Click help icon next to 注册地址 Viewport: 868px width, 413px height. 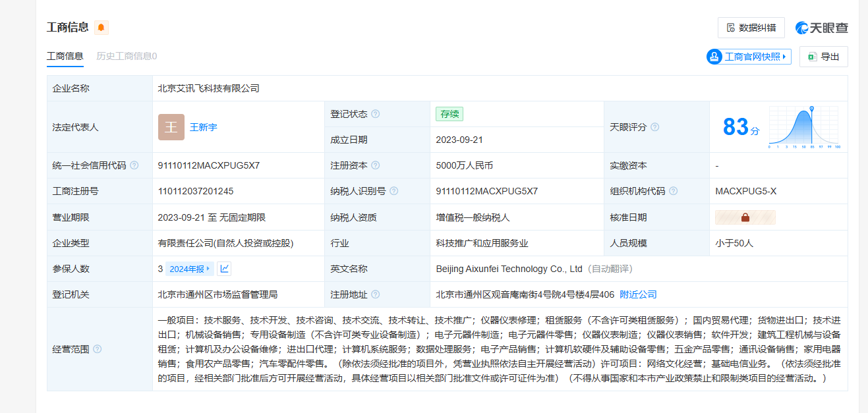(376, 294)
